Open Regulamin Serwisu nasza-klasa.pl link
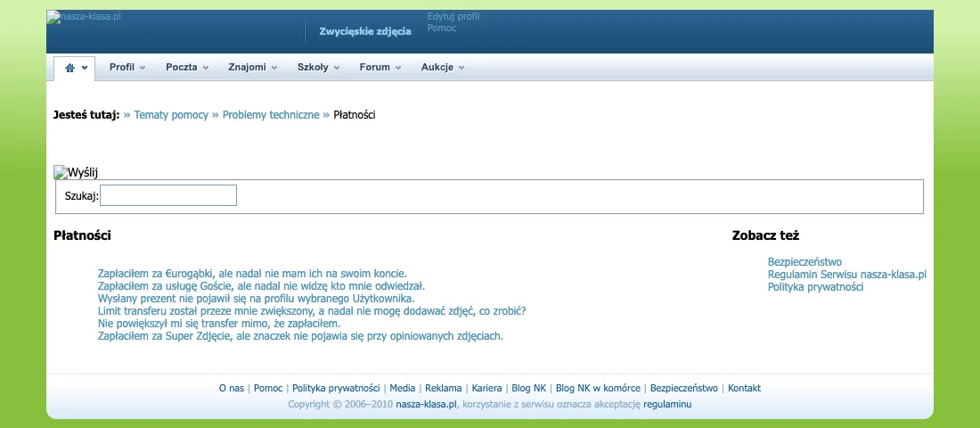The width and height of the screenshot is (980, 428). pyautogui.click(x=847, y=275)
